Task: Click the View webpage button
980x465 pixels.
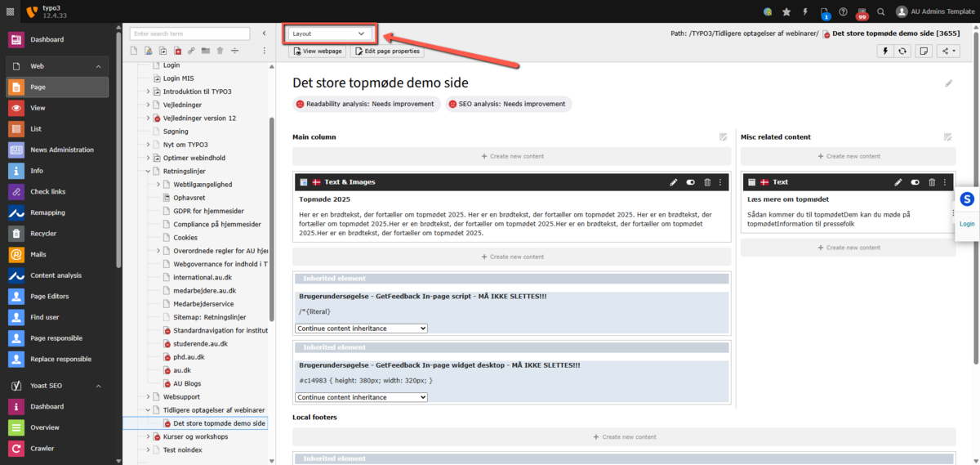Action: (318, 51)
